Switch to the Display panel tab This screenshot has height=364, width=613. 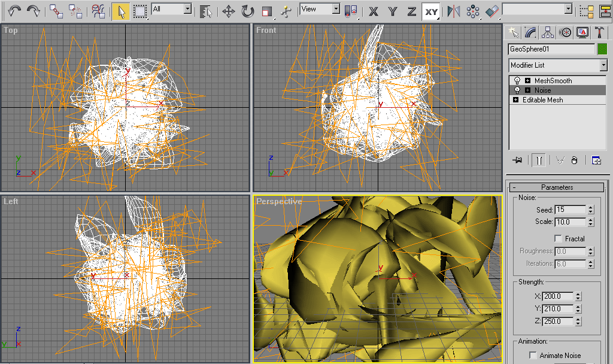(582, 32)
